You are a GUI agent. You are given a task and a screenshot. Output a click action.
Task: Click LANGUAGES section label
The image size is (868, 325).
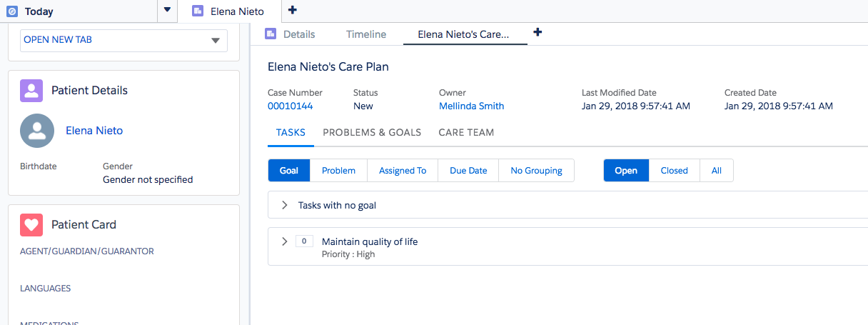click(46, 289)
